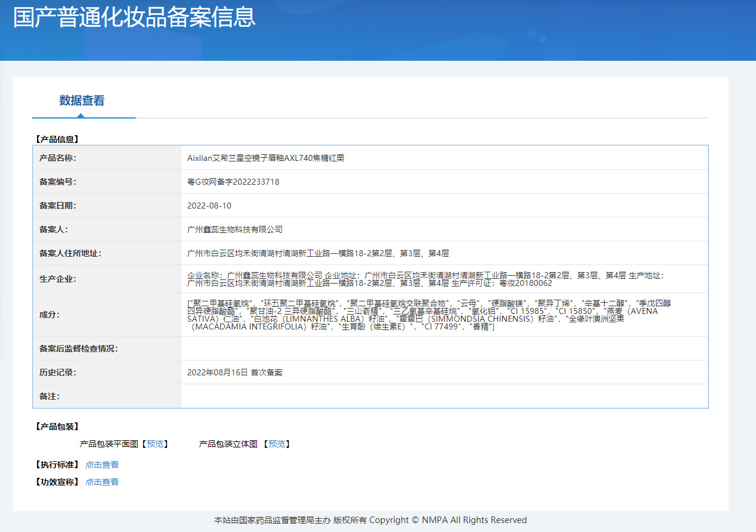Click the 【产品包装】 section heading

point(57,427)
